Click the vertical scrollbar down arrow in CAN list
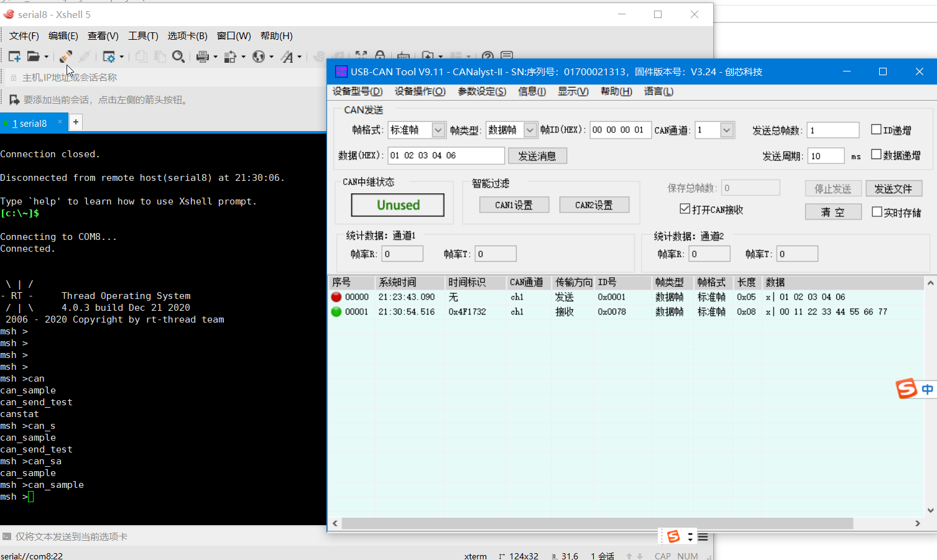This screenshot has height=560, width=937. (x=930, y=510)
